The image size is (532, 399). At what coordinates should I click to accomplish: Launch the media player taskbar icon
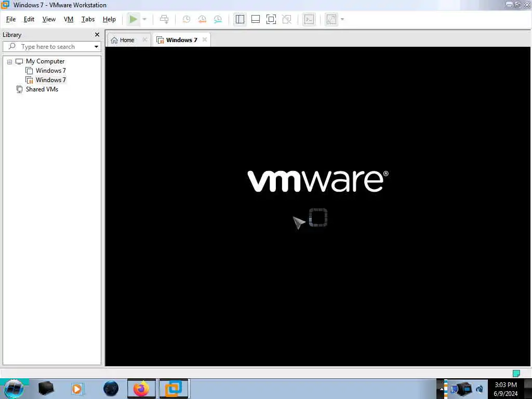(x=77, y=389)
